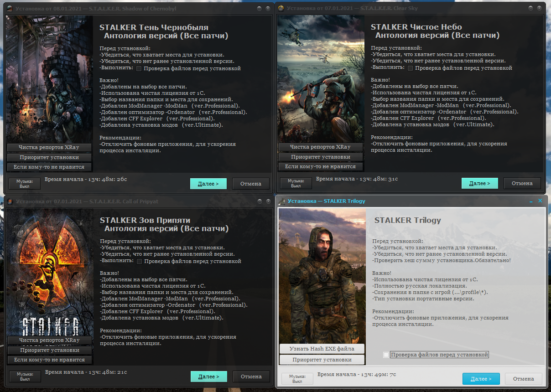Viewport: 551px width, 392px height.
Task: Open Приоритет установки in Тень Чернобыля window
Action: (49, 157)
